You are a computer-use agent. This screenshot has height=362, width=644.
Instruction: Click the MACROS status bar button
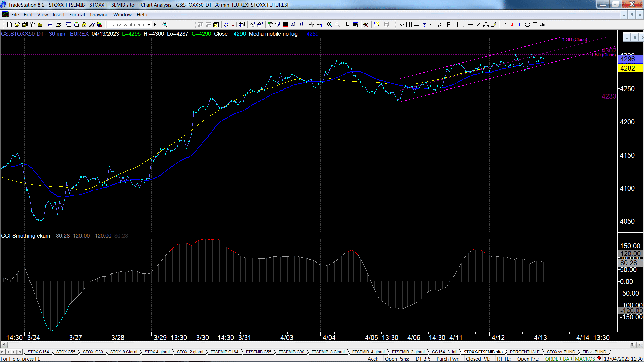pos(585,359)
